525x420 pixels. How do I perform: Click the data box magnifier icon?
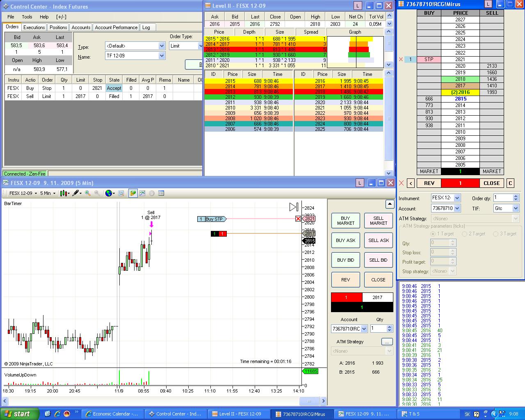coord(121,193)
